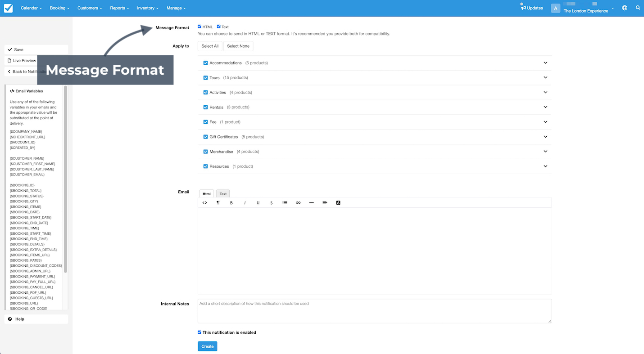Screen dimensions: 644x354
Task: Switch to the Text email tab
Action: click(x=223, y=193)
